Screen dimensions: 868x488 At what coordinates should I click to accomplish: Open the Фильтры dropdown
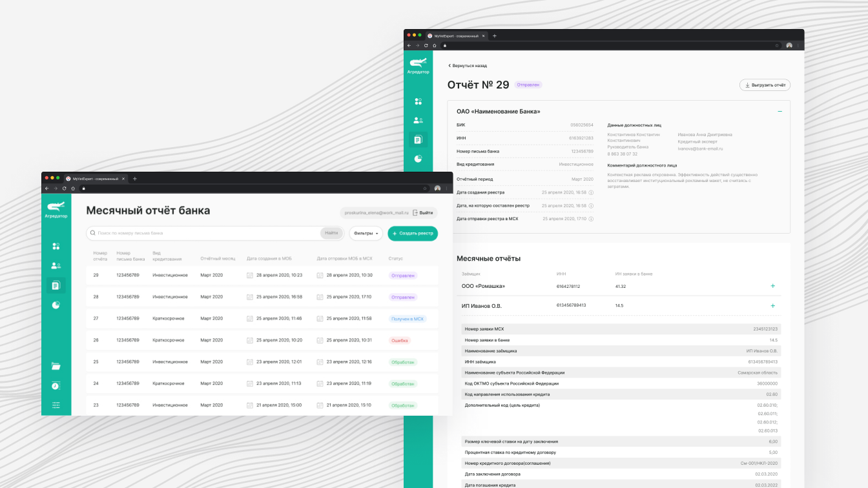click(x=366, y=233)
